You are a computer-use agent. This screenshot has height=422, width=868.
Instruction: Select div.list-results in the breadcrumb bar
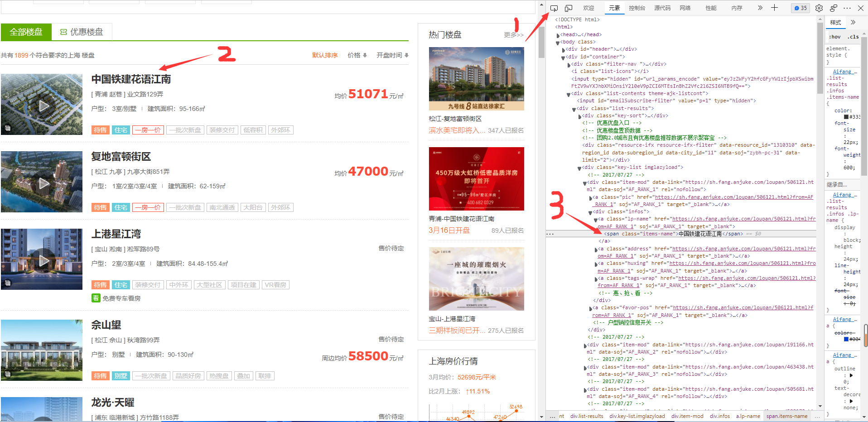tap(587, 416)
